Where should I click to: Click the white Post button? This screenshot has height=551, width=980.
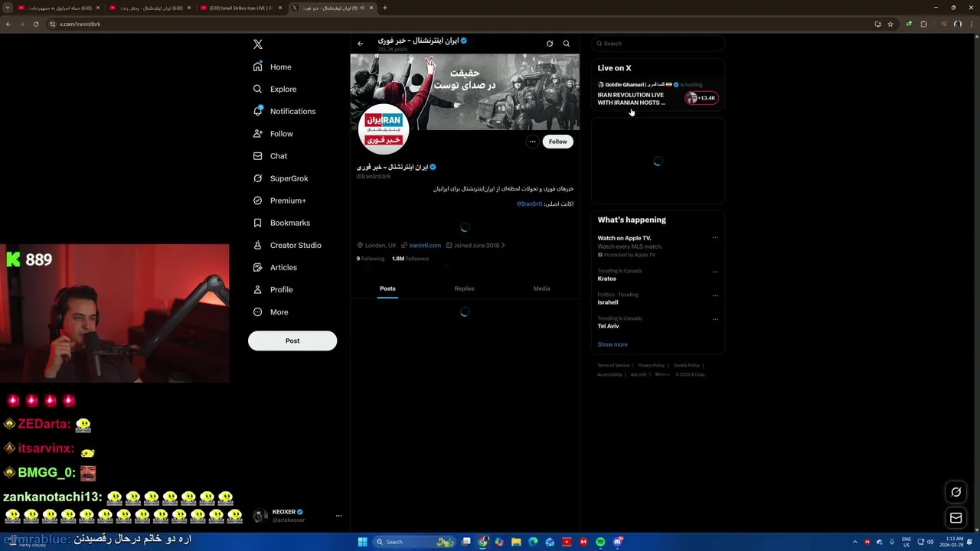click(292, 341)
